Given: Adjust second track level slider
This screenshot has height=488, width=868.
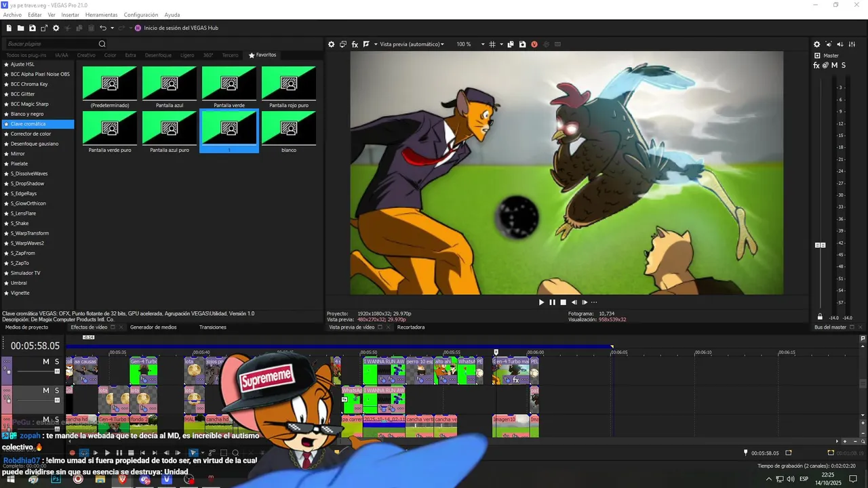Looking at the screenshot, I should 57,400.
